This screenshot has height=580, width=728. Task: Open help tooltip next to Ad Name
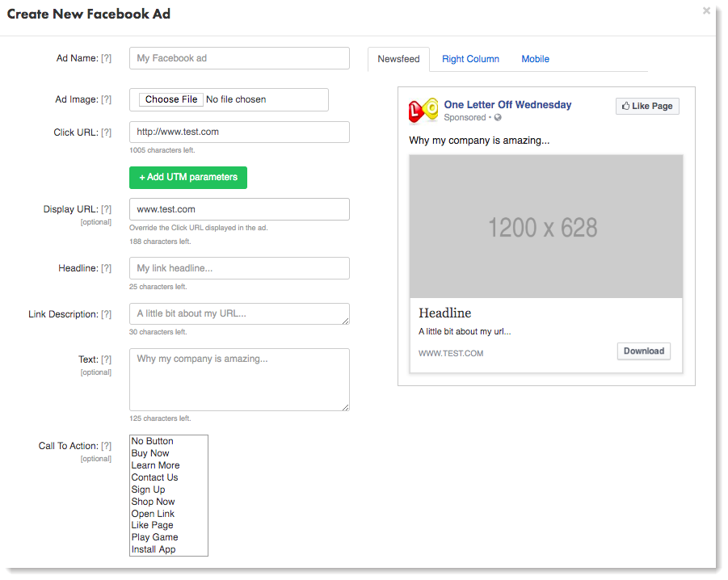click(107, 58)
